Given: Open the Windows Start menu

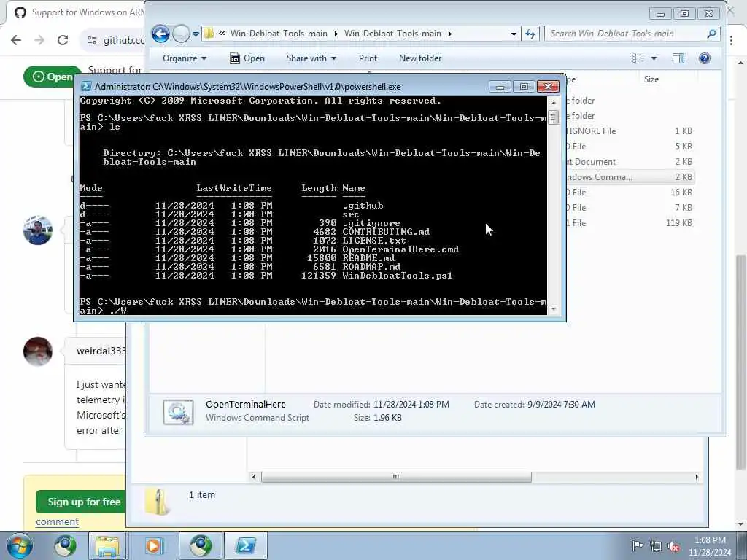Looking at the screenshot, I should (x=20, y=545).
